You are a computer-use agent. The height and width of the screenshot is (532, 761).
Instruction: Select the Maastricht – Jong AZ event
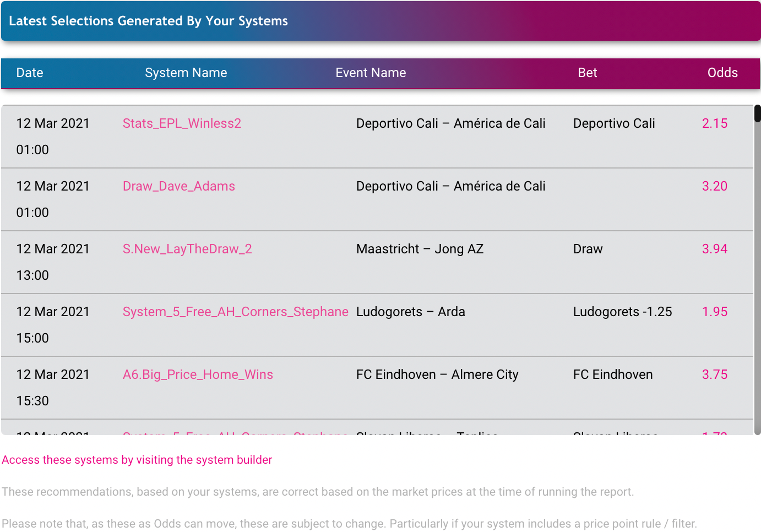point(420,249)
